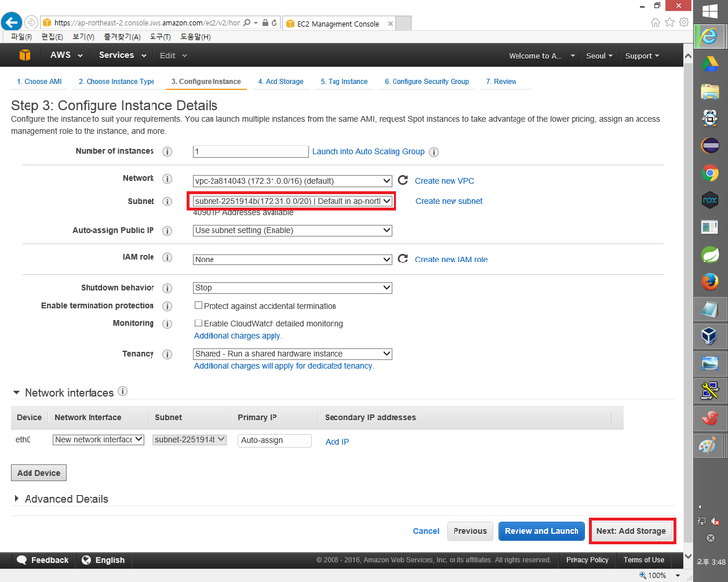Viewport: 728px width, 582px height.
Task: Click the Number of instances field
Action: (x=251, y=152)
